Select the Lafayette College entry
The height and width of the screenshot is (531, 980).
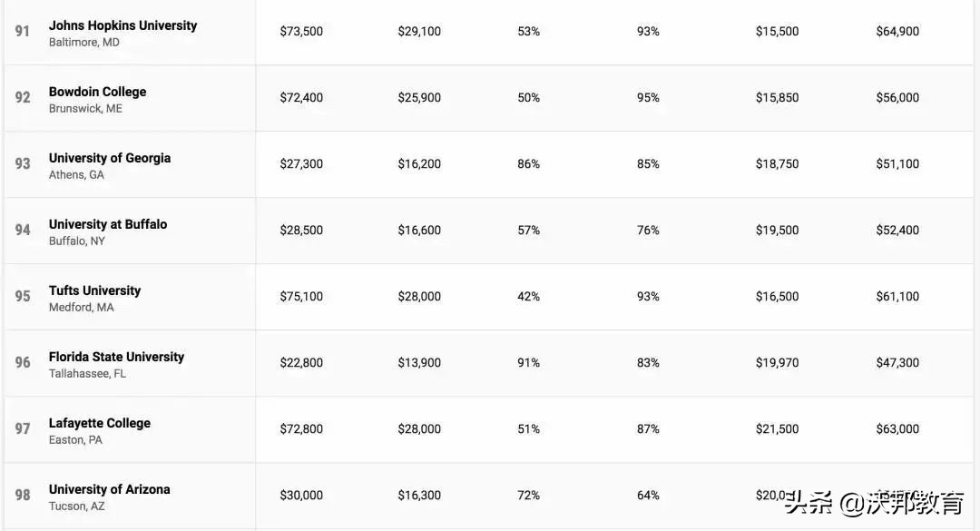click(x=100, y=423)
